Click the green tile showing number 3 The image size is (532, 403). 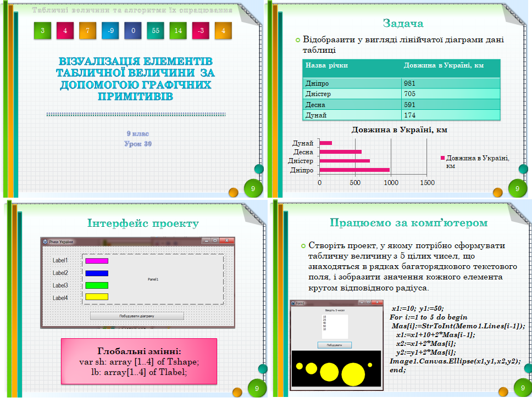click(x=42, y=31)
